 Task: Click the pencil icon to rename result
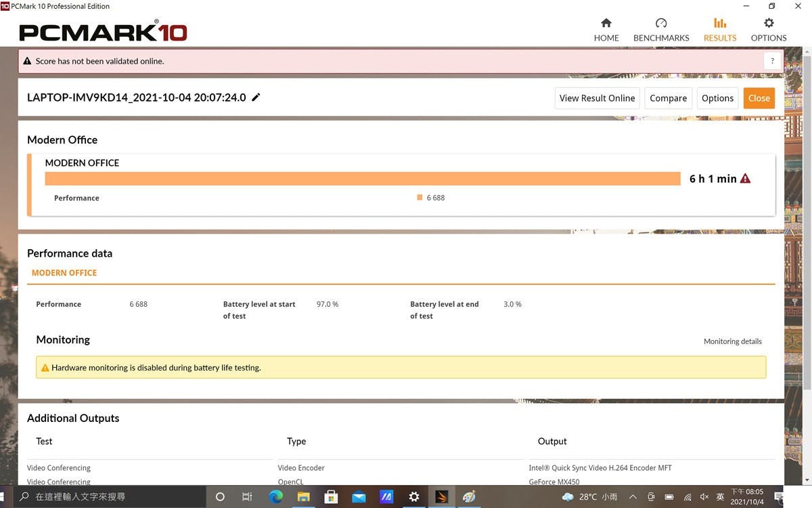256,98
